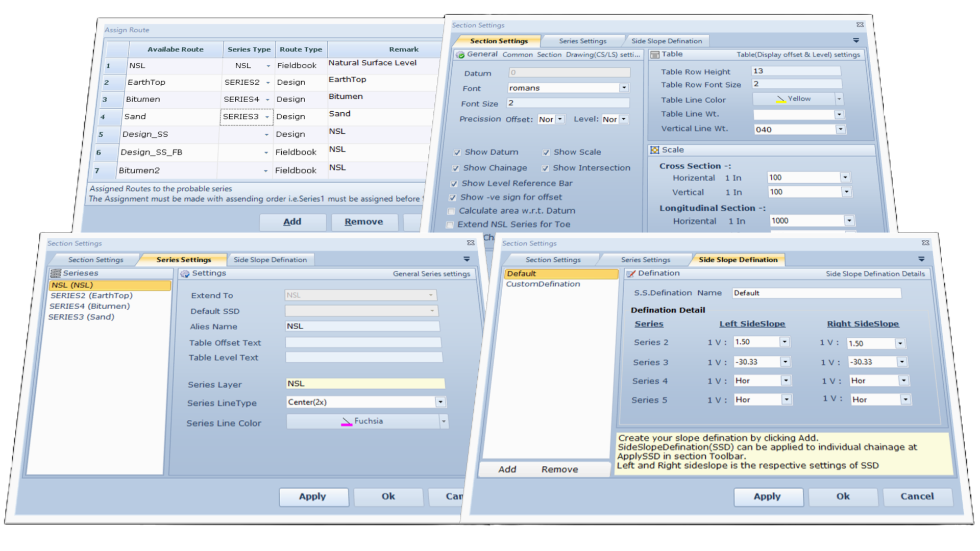Image resolution: width=980 pixels, height=551 pixels.
Task: Click Apply in the Side Slope window
Action: click(x=767, y=496)
